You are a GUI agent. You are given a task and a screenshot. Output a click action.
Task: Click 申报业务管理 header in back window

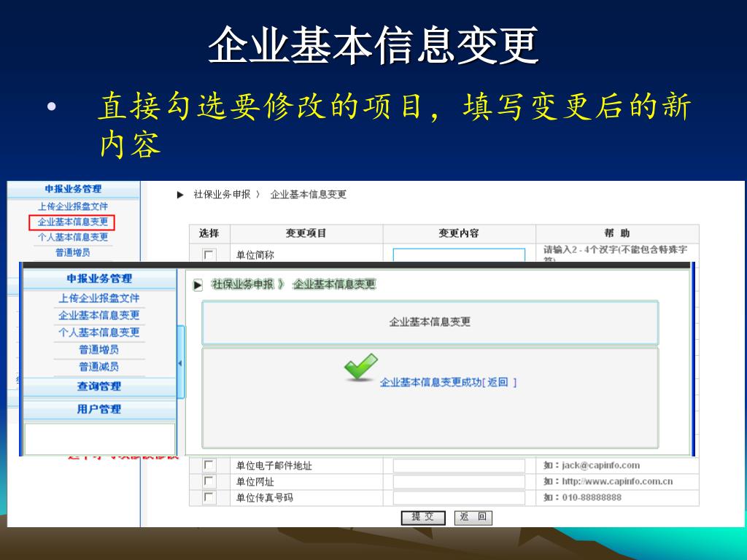(x=74, y=189)
